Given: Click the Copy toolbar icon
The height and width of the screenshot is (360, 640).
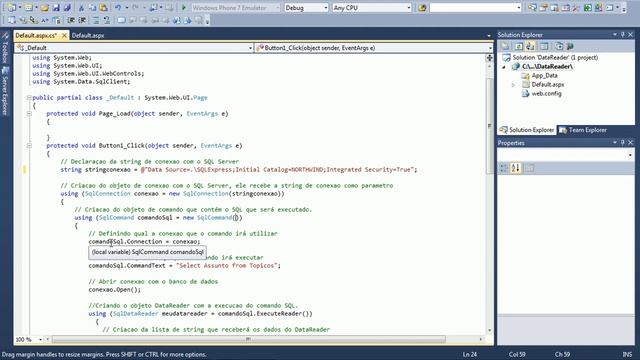Looking at the screenshot, I should (x=92, y=8).
